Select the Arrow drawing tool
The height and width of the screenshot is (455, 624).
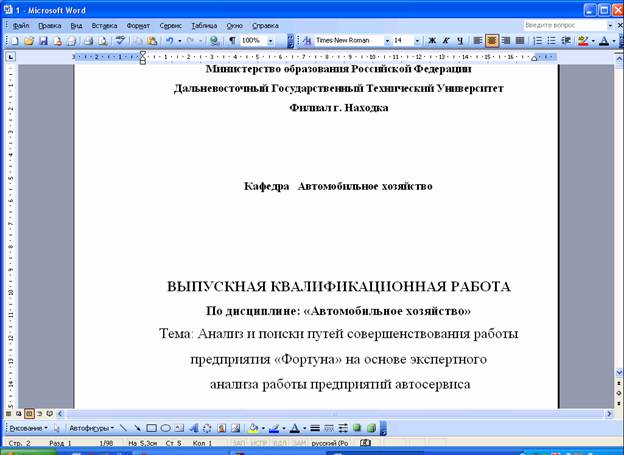point(137,428)
